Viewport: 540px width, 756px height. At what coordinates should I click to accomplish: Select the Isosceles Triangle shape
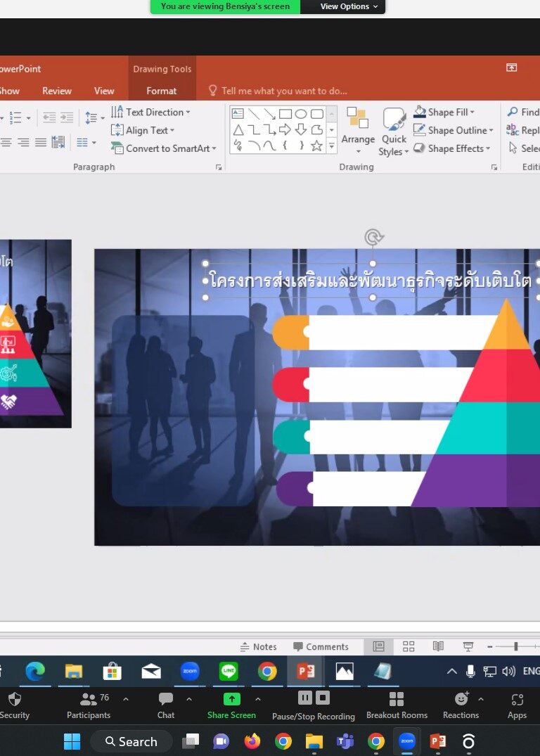click(x=238, y=129)
